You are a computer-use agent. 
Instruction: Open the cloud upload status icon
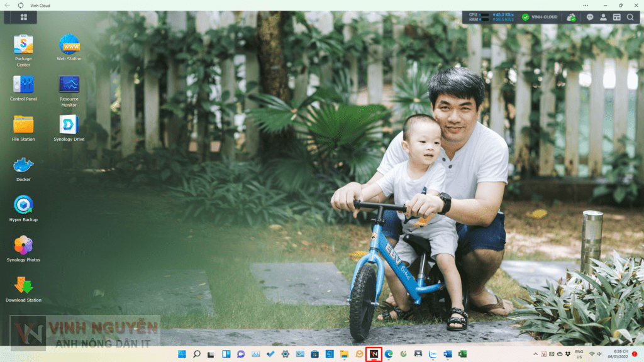571,18
